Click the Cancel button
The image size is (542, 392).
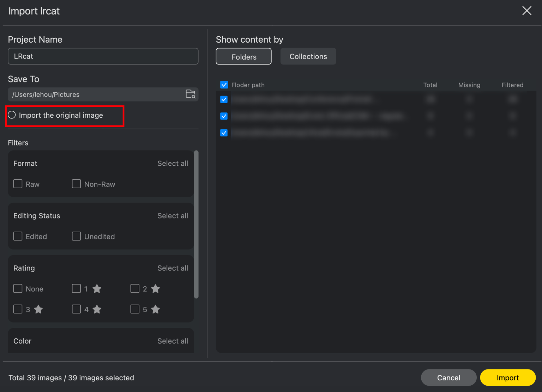point(448,378)
